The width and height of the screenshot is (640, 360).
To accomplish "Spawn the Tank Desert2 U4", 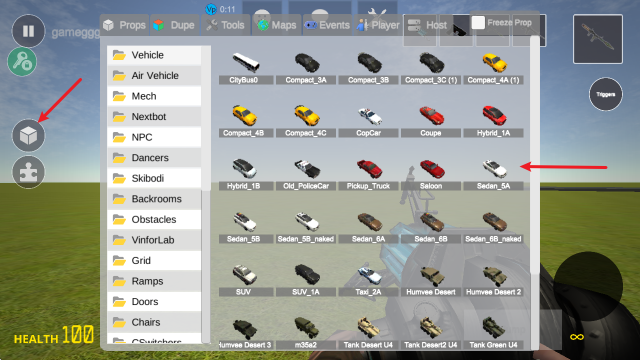I will (431, 333).
